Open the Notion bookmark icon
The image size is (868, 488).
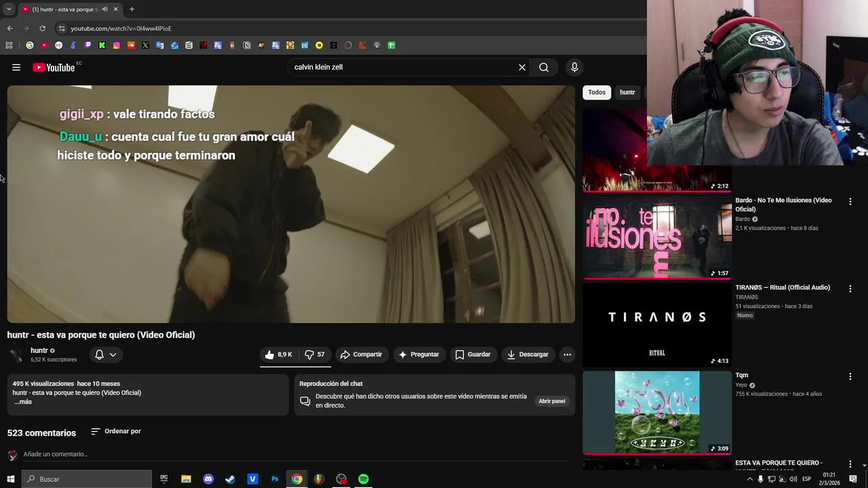tap(247, 45)
